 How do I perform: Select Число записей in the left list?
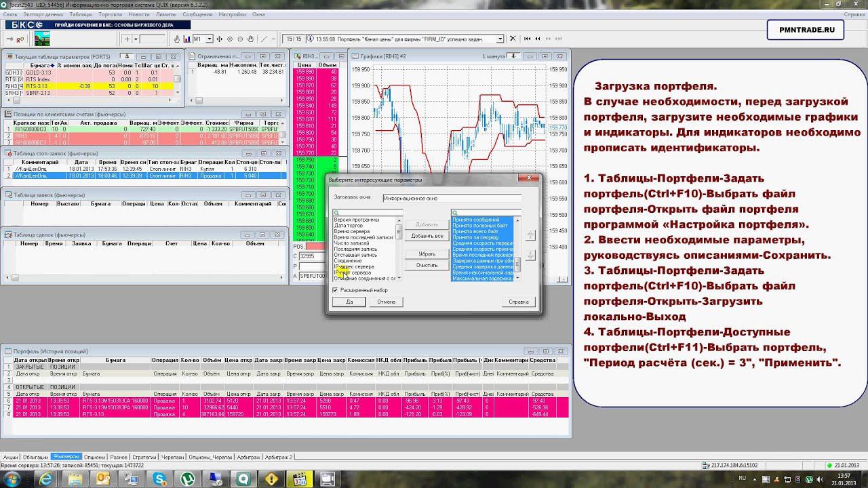[351, 243]
